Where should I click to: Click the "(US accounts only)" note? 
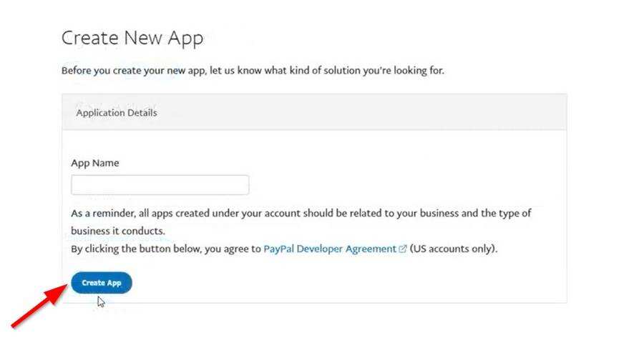(454, 249)
